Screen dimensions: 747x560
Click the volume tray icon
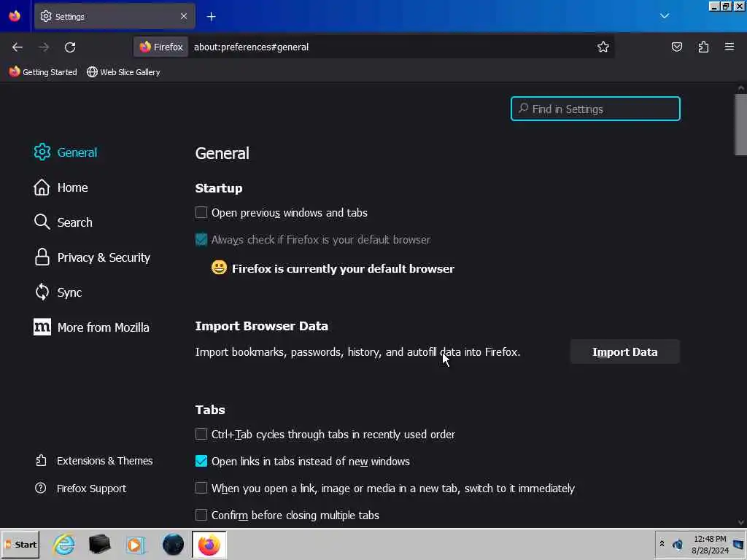click(x=677, y=544)
